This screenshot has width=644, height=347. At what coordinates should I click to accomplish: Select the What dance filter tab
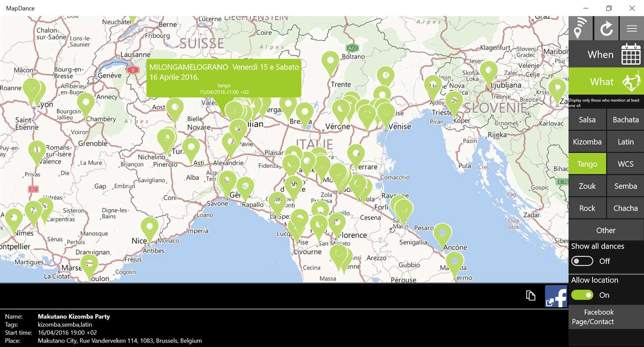(606, 81)
